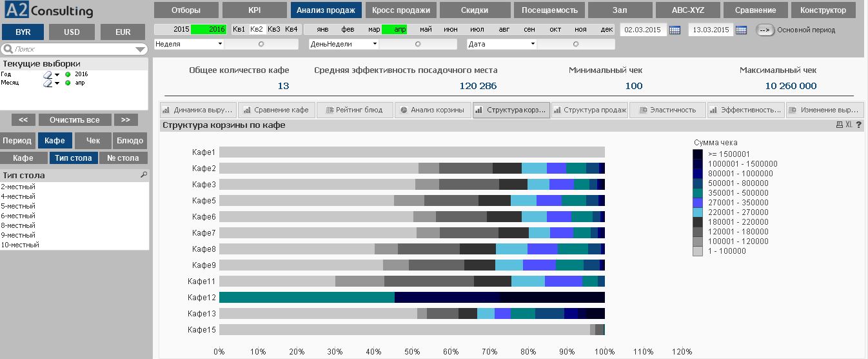Viewport: 868px width, 359px height.
Task: Click the Неделя slider handle
Action: pos(261,44)
